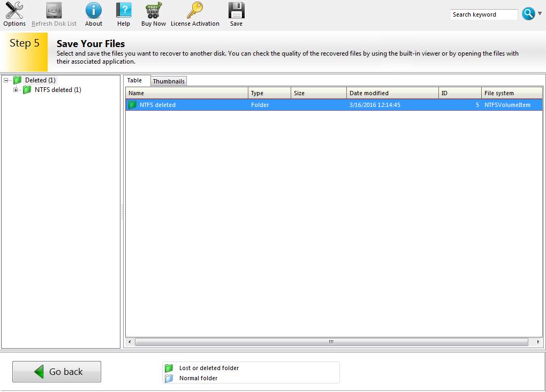546x392 pixels.
Task: Click the 3/16/2016 12:14:45 date cell
Action: click(x=375, y=105)
